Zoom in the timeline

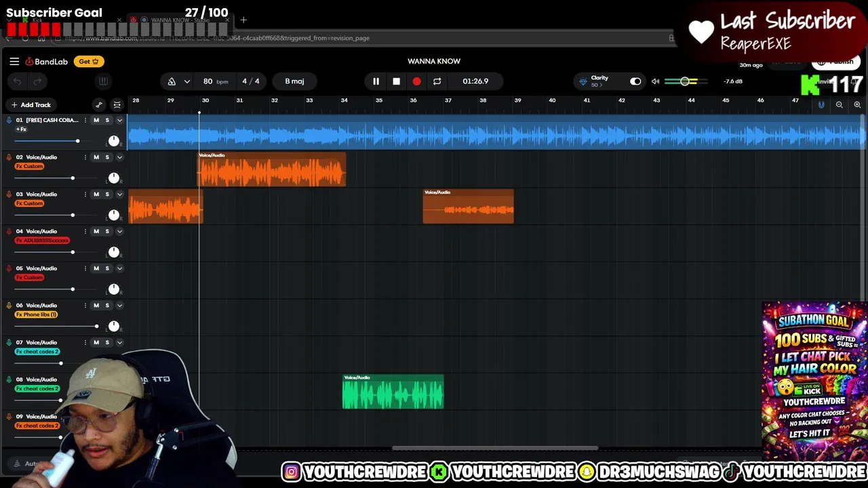857,105
